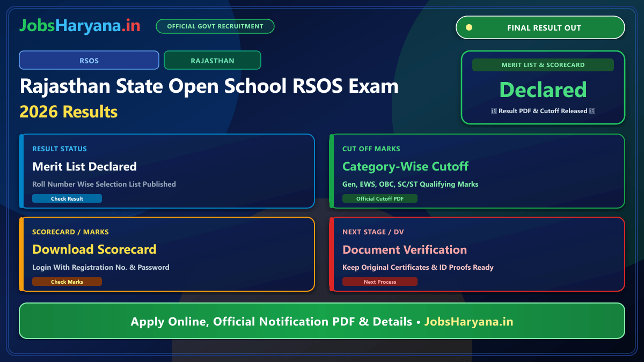Click the Official Govt Recruitment badge
This screenshot has height=362, width=644.
click(x=215, y=26)
